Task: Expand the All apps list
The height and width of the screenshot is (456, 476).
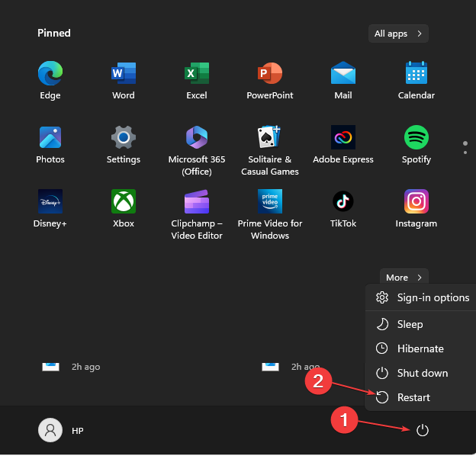Action: pos(398,34)
